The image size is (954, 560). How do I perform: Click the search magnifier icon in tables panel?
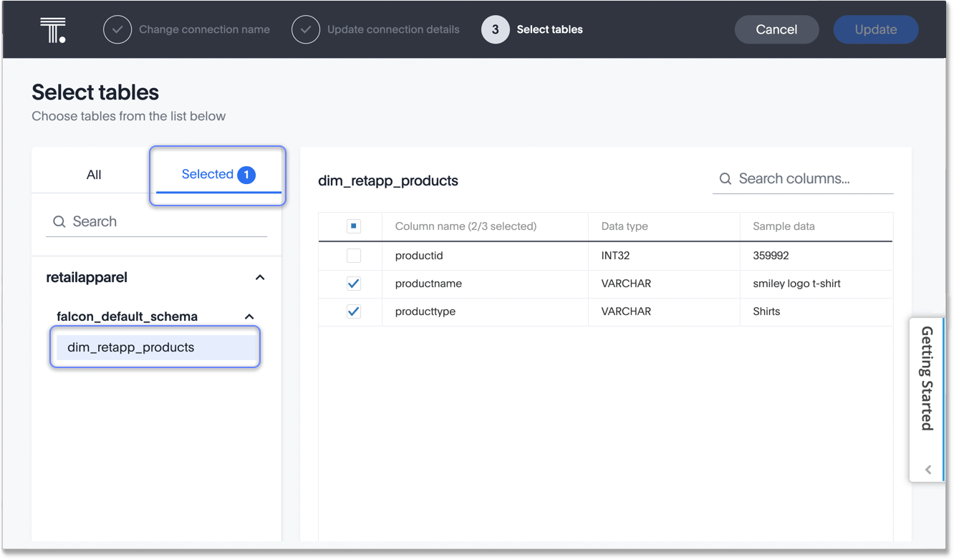[x=59, y=222]
